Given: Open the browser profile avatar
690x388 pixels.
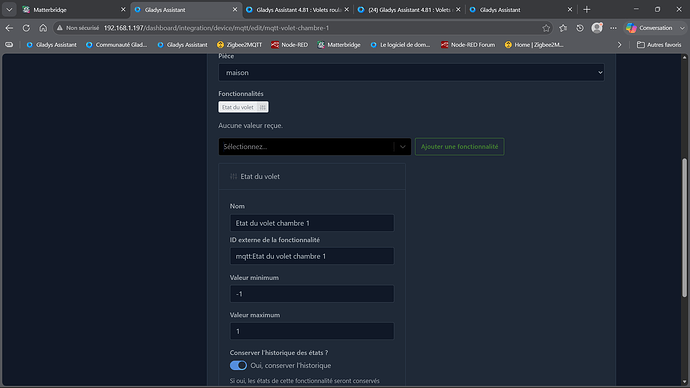Looking at the screenshot, I should pos(597,28).
